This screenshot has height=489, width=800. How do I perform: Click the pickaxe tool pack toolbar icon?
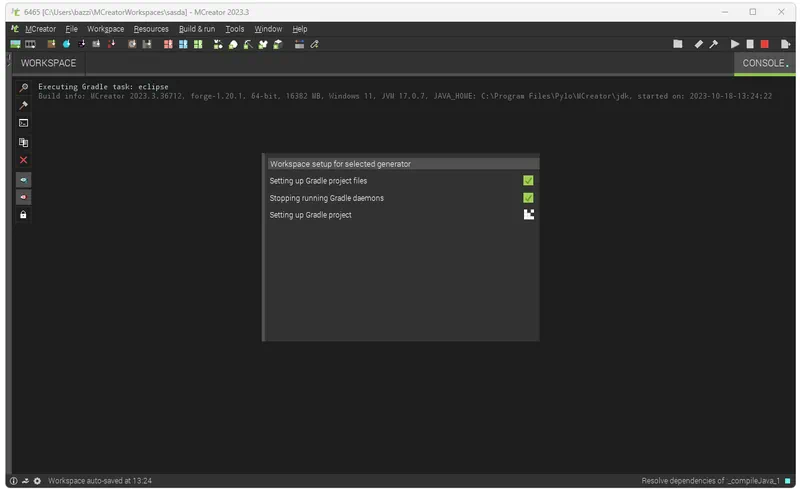[248, 44]
